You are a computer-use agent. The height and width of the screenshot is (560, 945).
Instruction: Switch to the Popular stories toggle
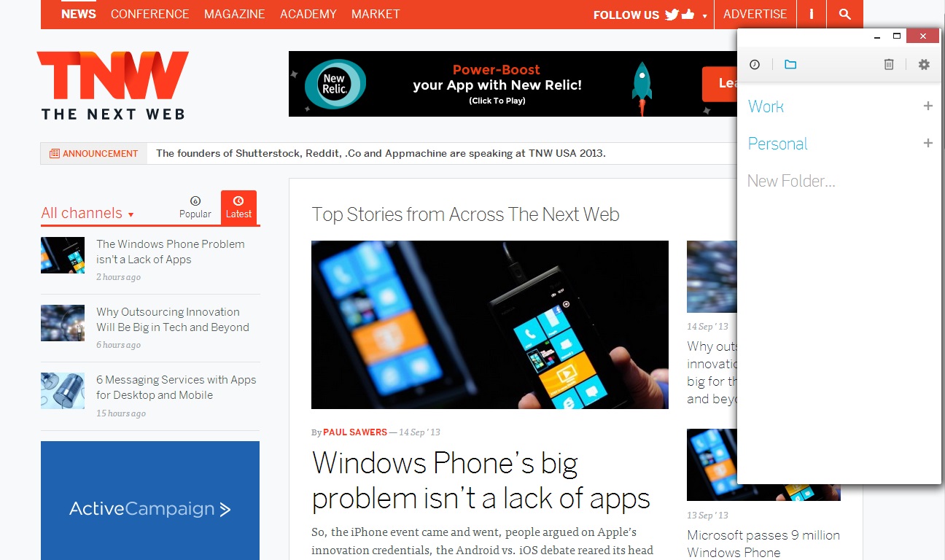pyautogui.click(x=195, y=208)
